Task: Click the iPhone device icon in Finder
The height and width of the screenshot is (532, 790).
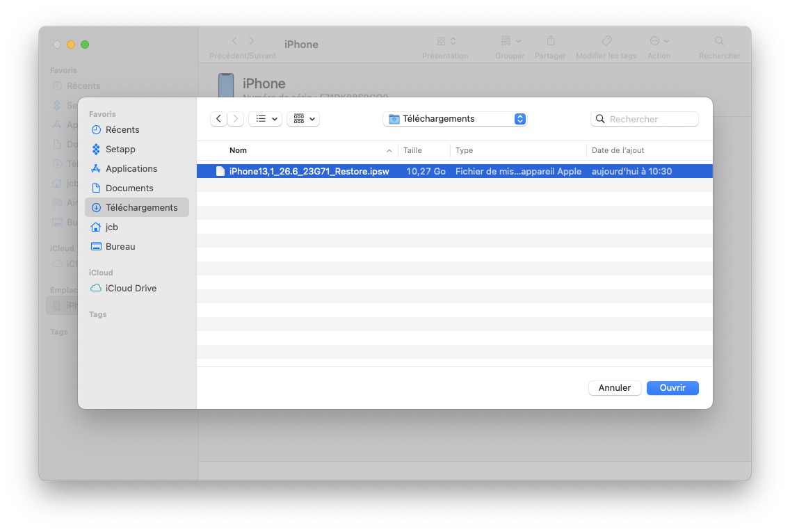Action: click(226, 85)
